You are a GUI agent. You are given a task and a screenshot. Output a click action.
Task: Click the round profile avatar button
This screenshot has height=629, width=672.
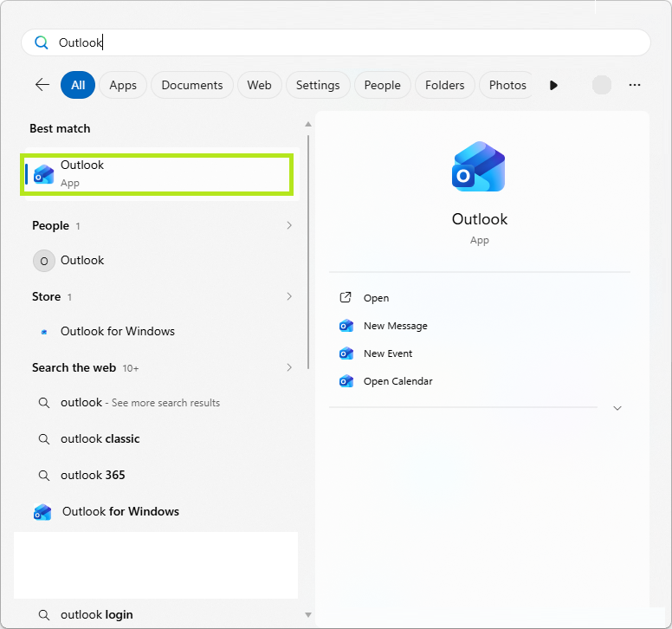[x=601, y=85]
